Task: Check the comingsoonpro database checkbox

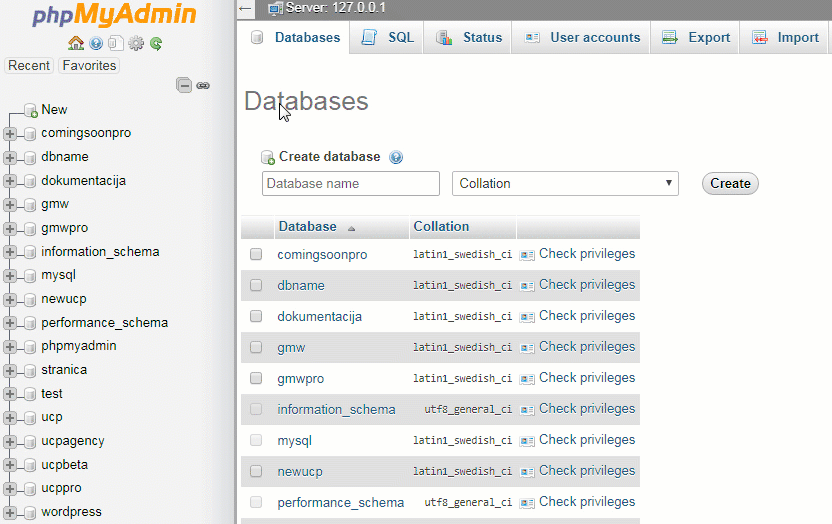Action: click(x=256, y=254)
